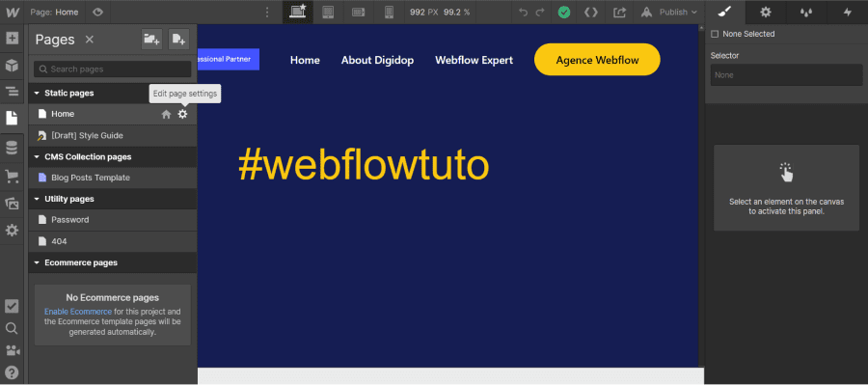Open the Search magnifier in sidebar
This screenshot has height=385, width=868.
[x=12, y=328]
